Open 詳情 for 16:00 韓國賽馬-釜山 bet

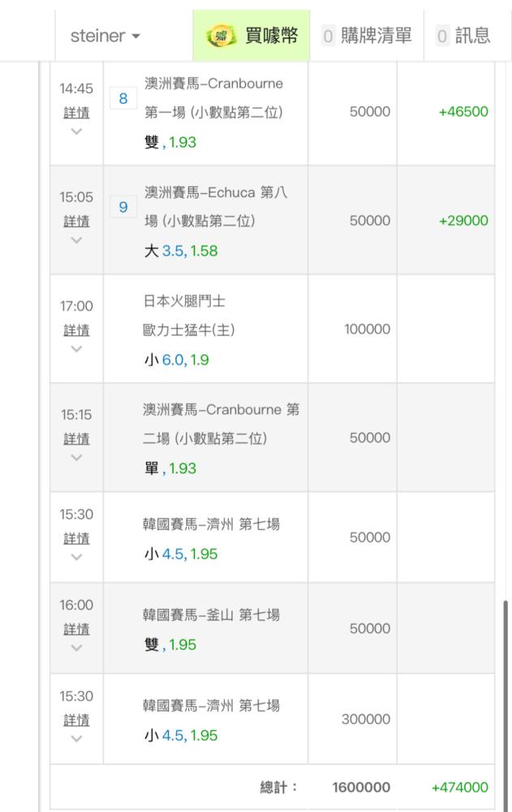pos(76,628)
